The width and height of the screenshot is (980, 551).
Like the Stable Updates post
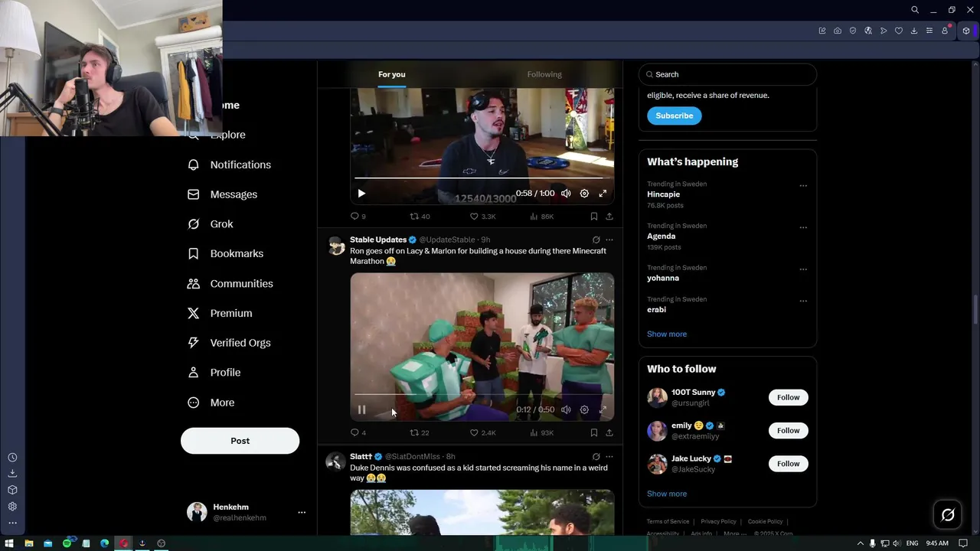[x=482, y=432]
